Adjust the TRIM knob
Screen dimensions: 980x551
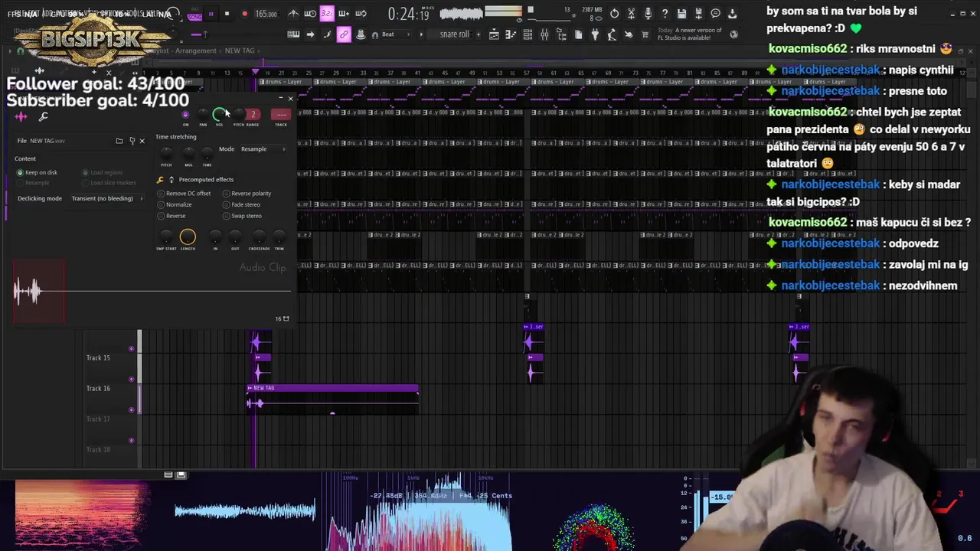click(279, 237)
